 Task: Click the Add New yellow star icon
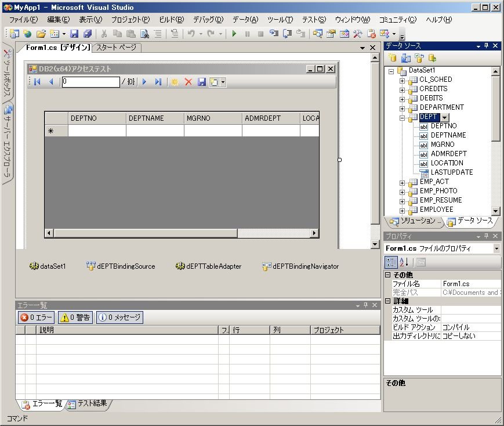point(175,82)
